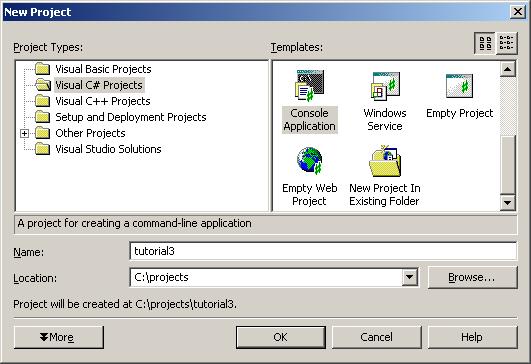Pick the Empty Project template icon
The image size is (531, 364).
click(459, 86)
